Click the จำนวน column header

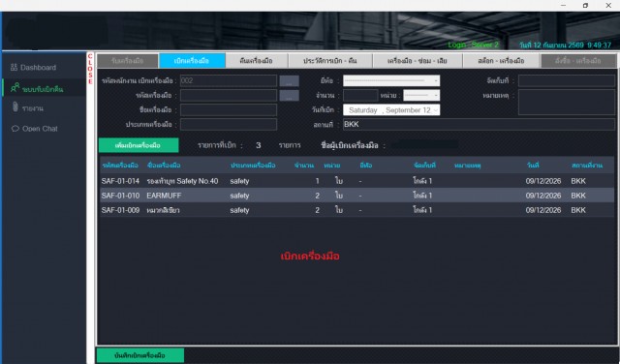tap(304, 166)
